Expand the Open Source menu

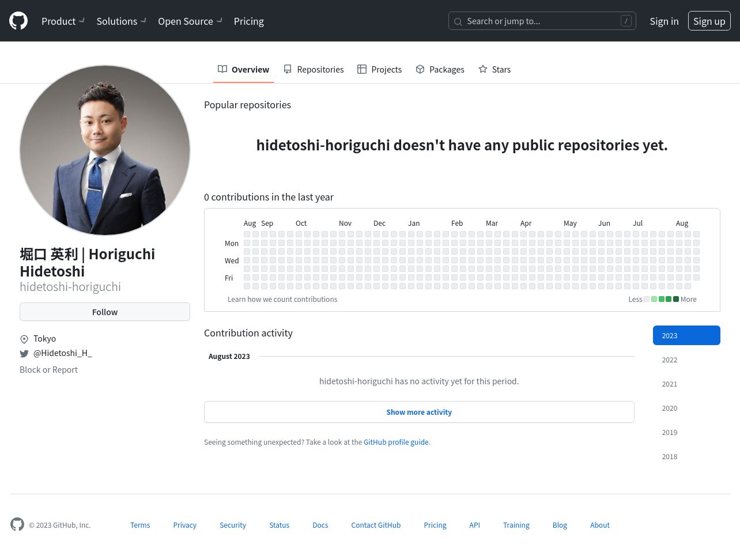pyautogui.click(x=190, y=21)
